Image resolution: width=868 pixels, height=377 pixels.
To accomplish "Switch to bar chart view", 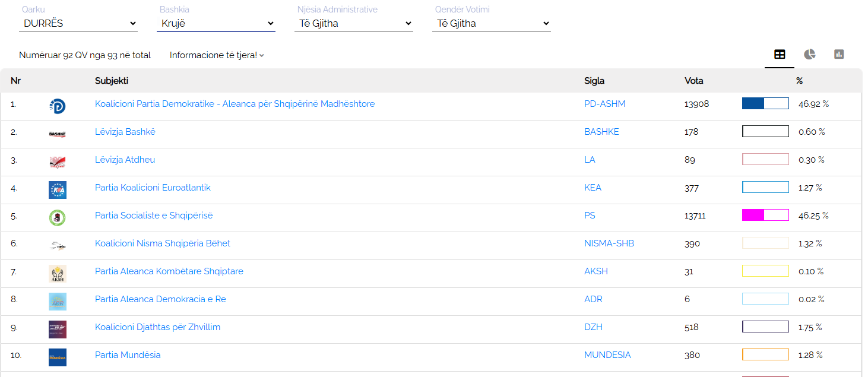I will pos(839,55).
